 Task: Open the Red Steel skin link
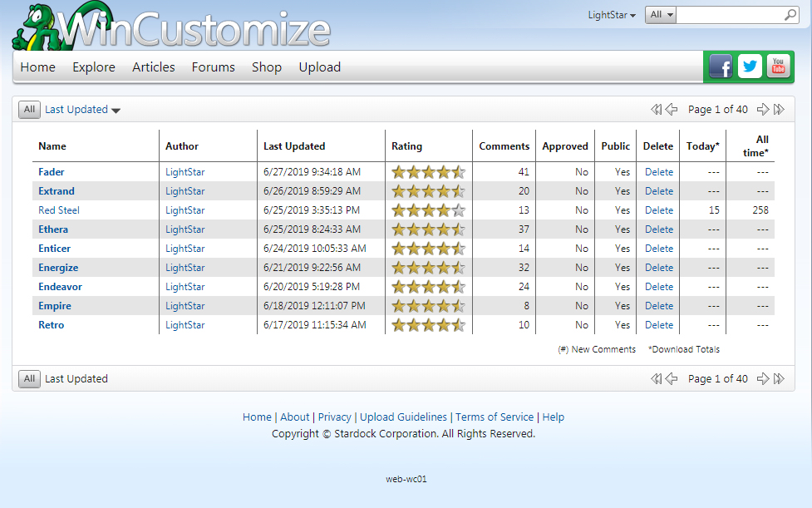tap(59, 210)
